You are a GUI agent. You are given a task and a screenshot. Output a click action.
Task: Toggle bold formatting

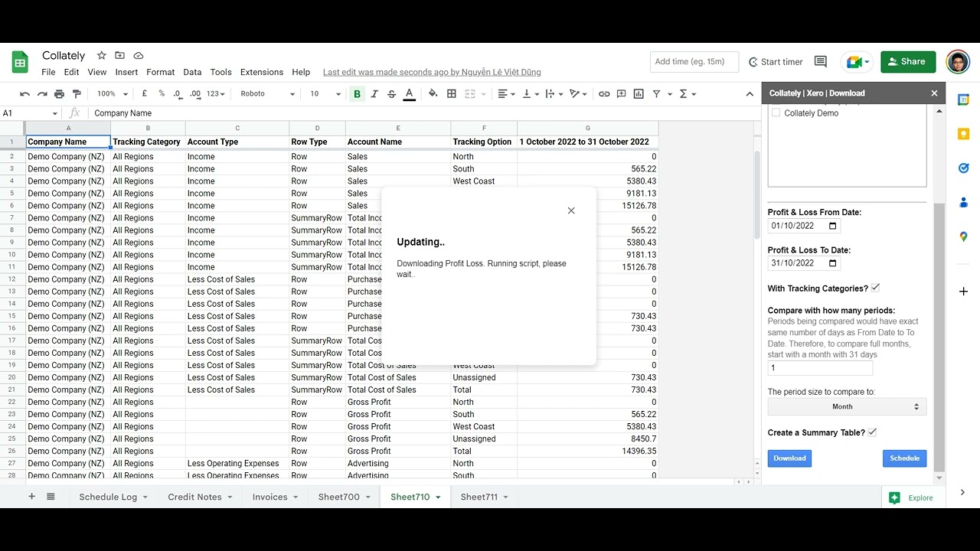[357, 93]
